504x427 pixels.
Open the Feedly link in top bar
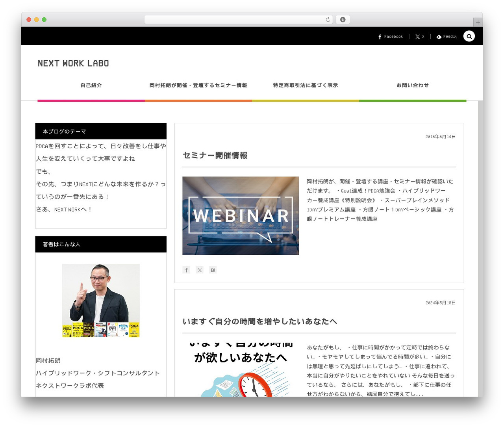(x=447, y=37)
